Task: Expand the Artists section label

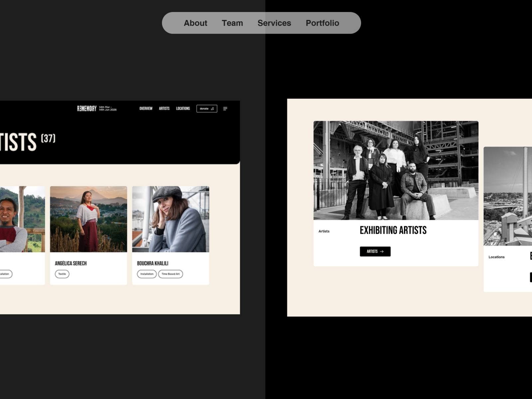Action: pyautogui.click(x=324, y=231)
